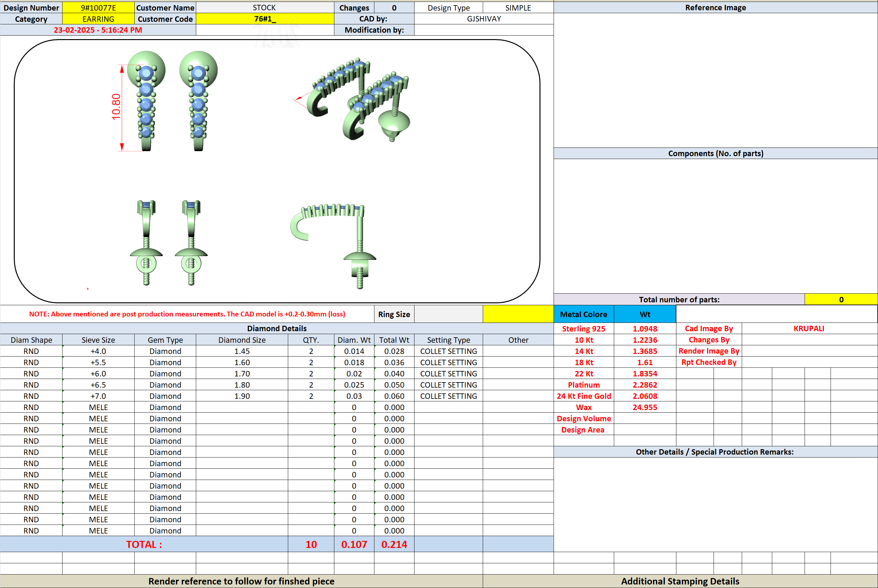The width and height of the screenshot is (878, 588).
Task: Select the Reference Image header
Action: (x=715, y=7)
